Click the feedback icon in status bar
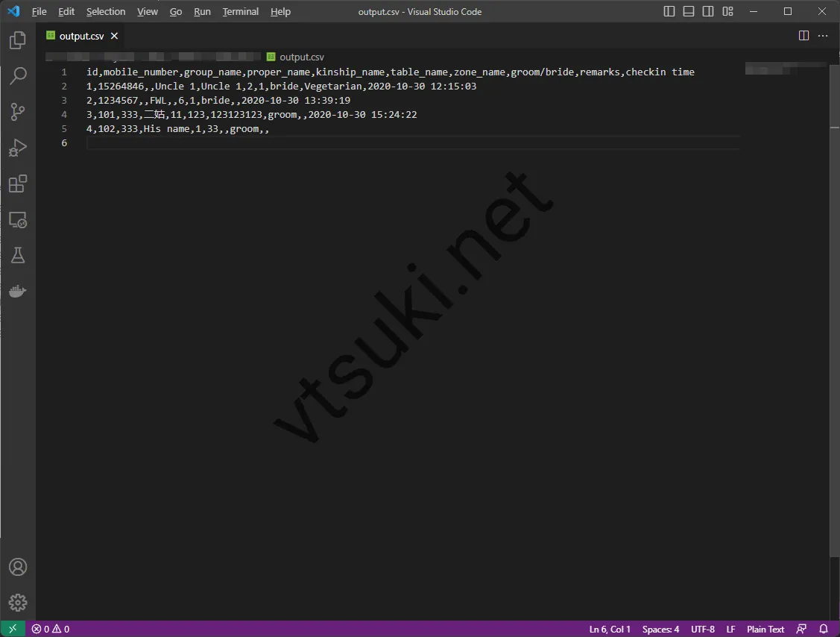The height and width of the screenshot is (637, 840). click(x=801, y=629)
